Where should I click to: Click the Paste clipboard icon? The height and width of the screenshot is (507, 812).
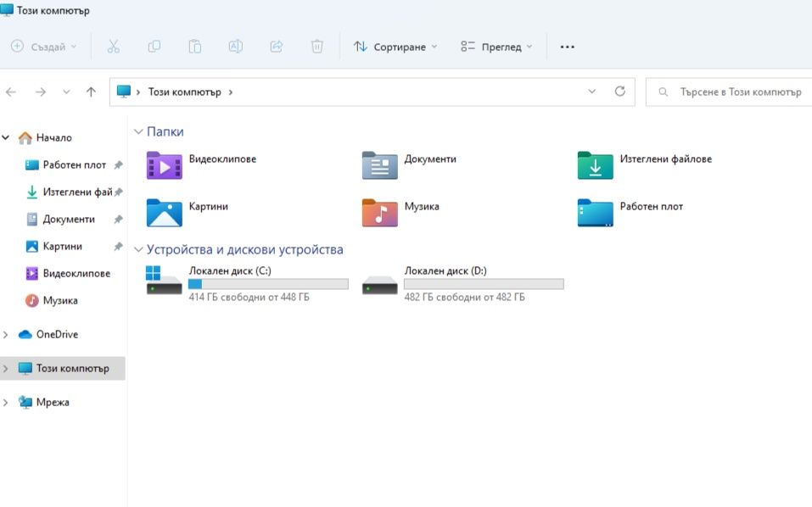tap(194, 47)
